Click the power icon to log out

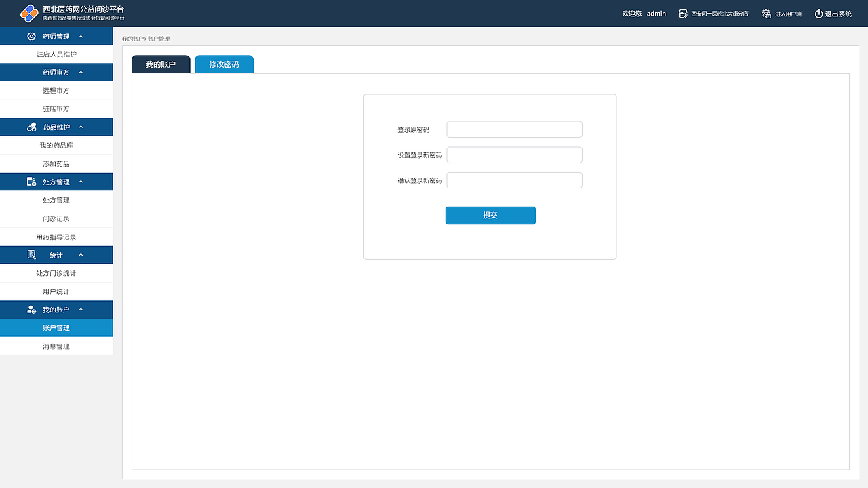[818, 14]
